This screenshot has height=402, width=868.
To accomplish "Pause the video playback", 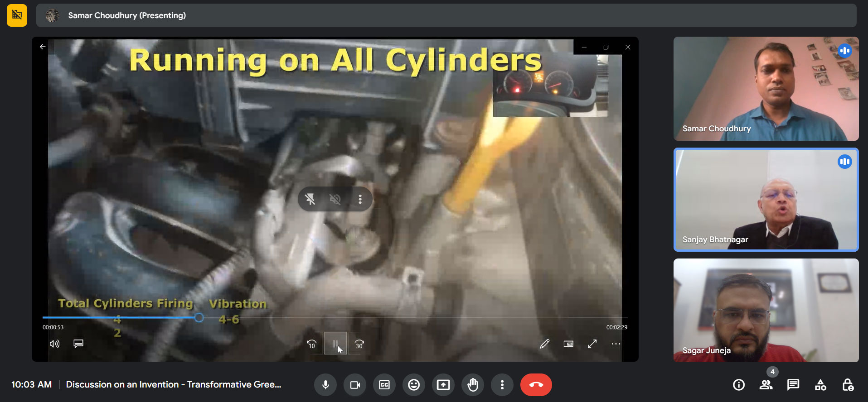I will (335, 344).
